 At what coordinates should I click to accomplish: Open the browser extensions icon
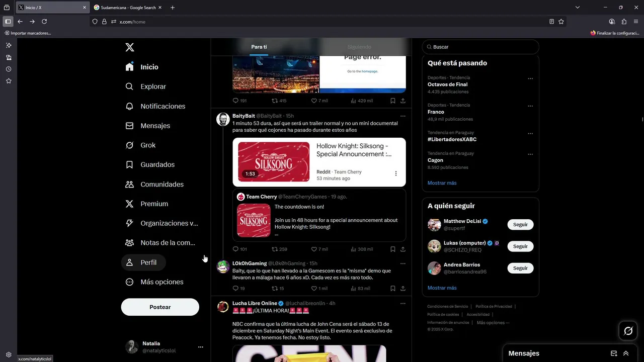pos(624,22)
